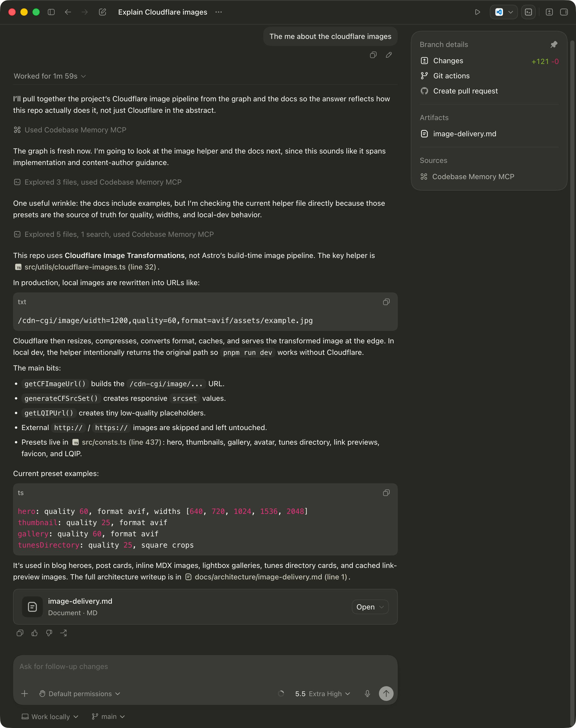Send the message with up-arrow button
This screenshot has height=728, width=576.
pos(386,694)
